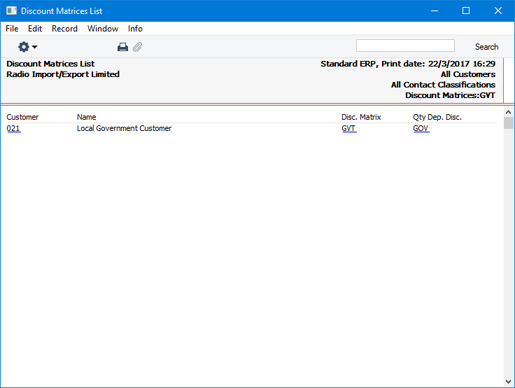Minimize the Discount Matrices List window
The height and width of the screenshot is (388, 515).
click(x=434, y=11)
